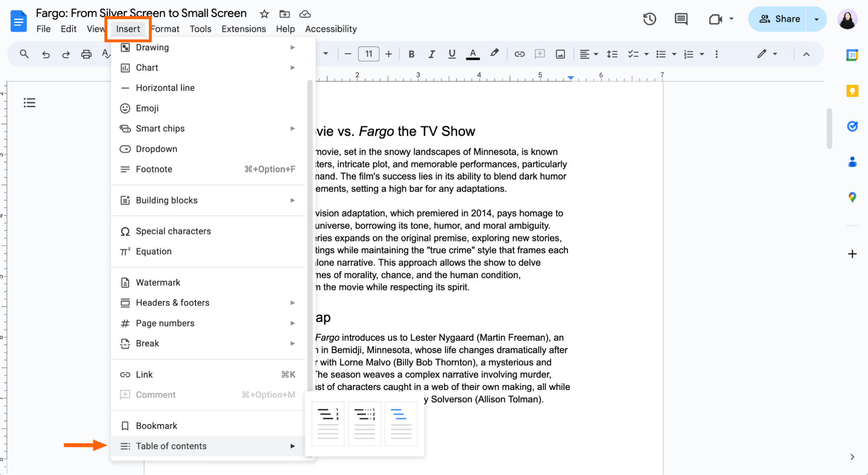
Task: Open the checklist options dropdown
Action: point(647,54)
